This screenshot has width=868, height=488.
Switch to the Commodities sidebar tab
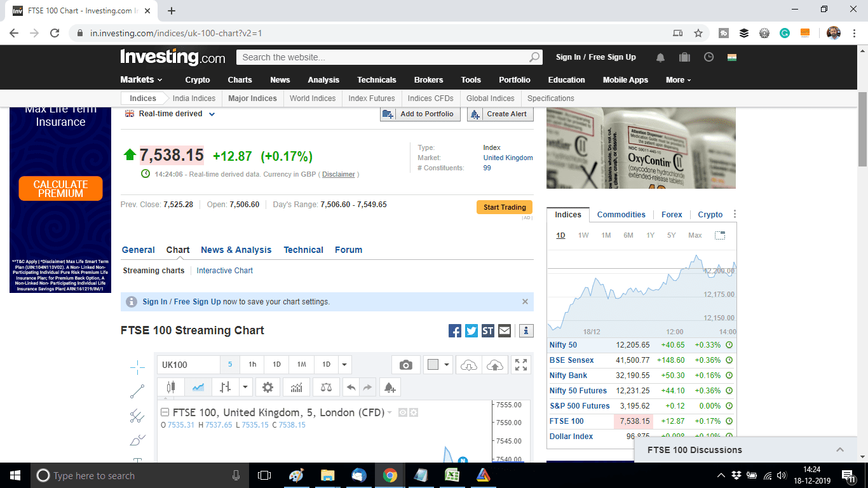click(621, 215)
